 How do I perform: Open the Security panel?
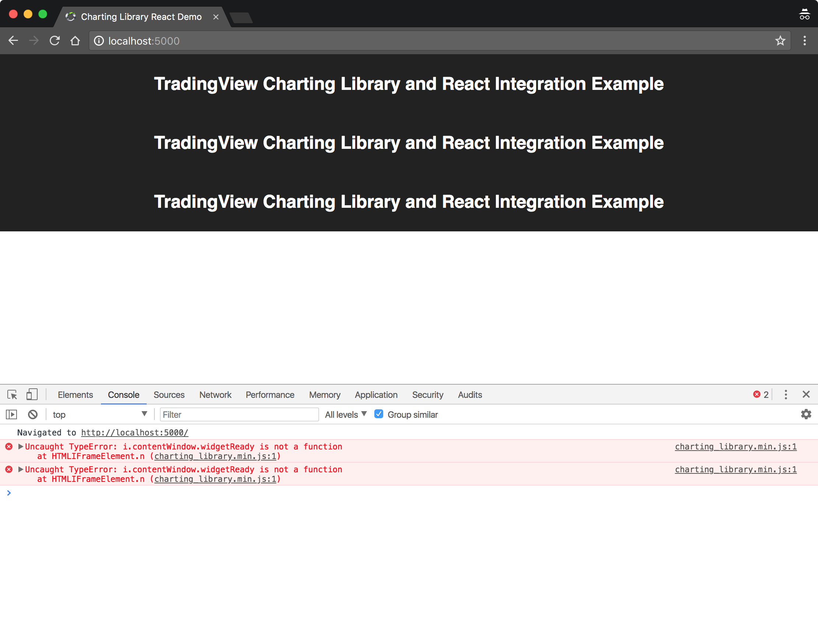[428, 395]
